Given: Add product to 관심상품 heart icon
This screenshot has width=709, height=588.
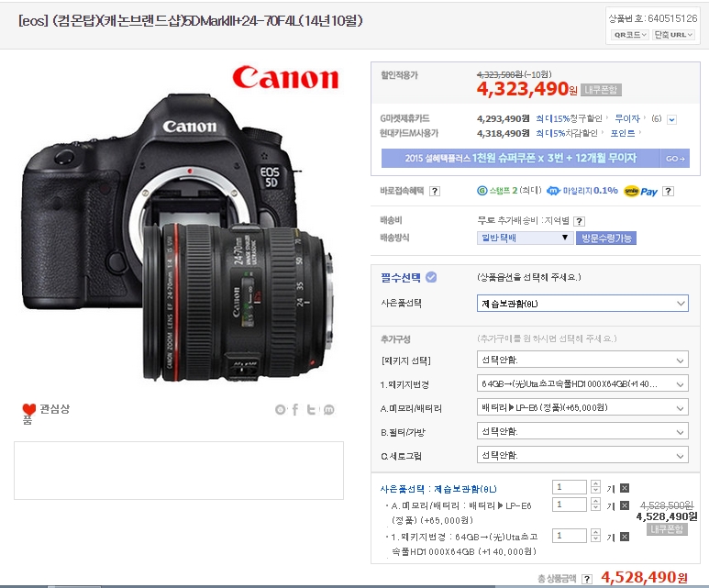Looking at the screenshot, I should [x=29, y=409].
